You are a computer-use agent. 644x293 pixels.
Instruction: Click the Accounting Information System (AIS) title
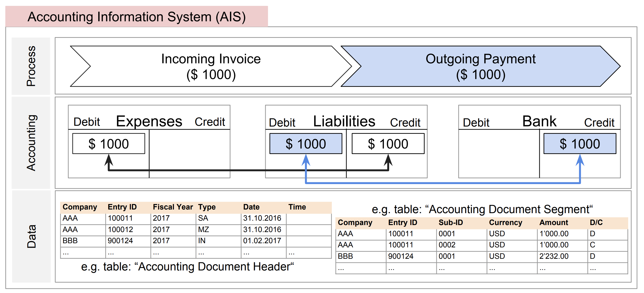pyautogui.click(x=137, y=17)
